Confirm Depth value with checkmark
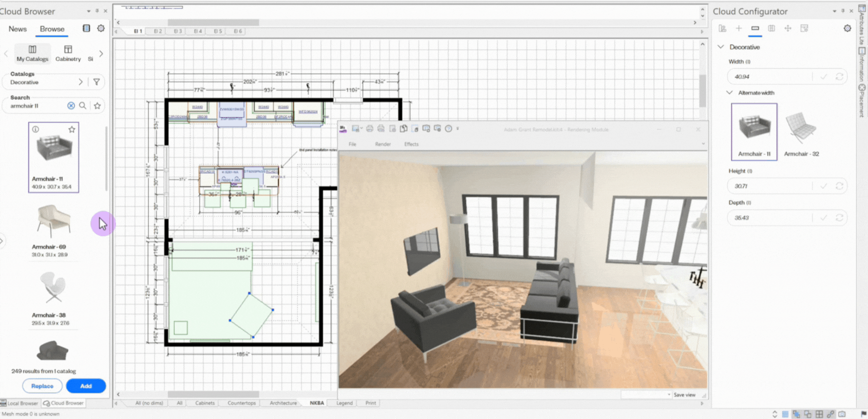The height and width of the screenshot is (419, 868). (x=824, y=218)
